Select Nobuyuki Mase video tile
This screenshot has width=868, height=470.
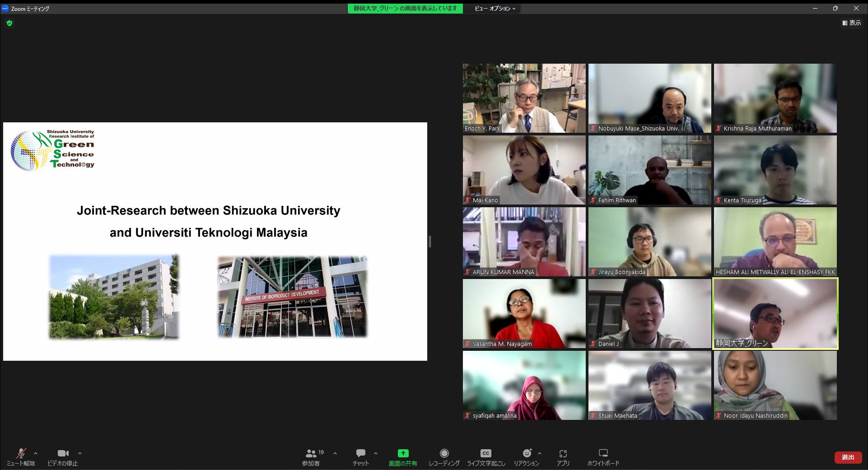tap(649, 98)
